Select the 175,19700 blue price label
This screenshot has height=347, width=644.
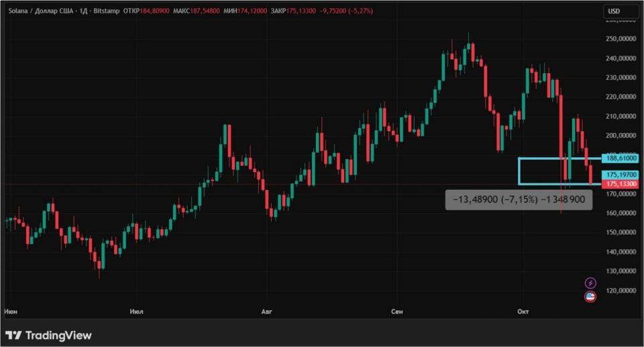620,175
